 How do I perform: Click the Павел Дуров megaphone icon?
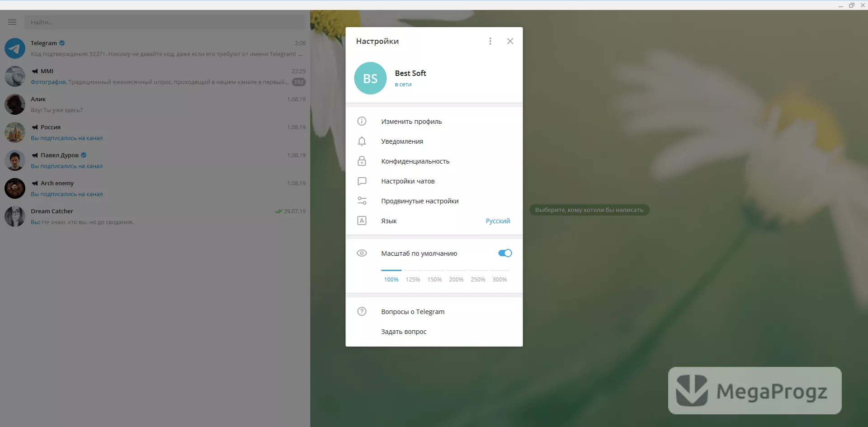pos(35,155)
